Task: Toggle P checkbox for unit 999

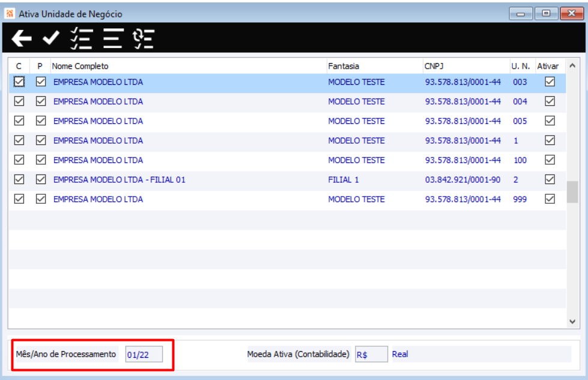Action: coord(41,199)
